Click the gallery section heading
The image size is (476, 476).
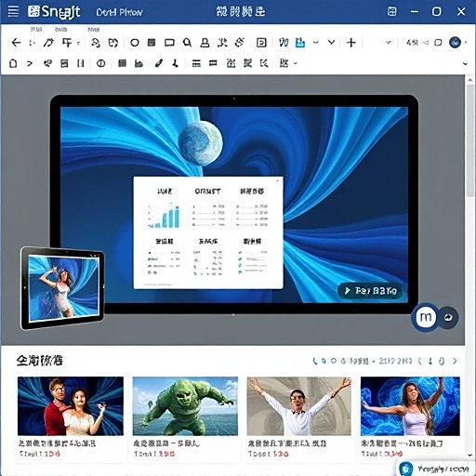40,361
